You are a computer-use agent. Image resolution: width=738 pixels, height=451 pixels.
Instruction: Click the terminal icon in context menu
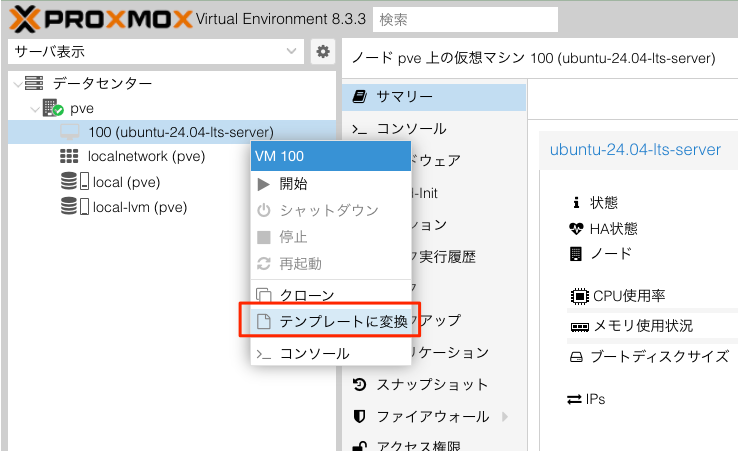pos(264,354)
